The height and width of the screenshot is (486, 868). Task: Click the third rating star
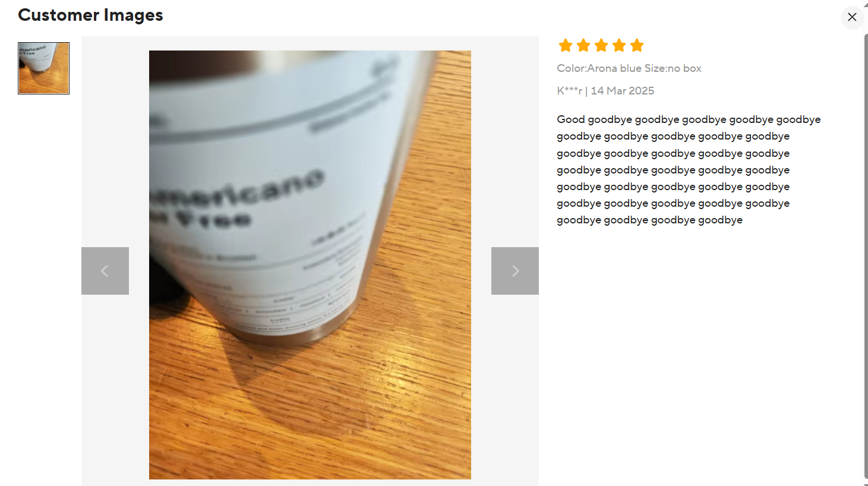click(601, 45)
